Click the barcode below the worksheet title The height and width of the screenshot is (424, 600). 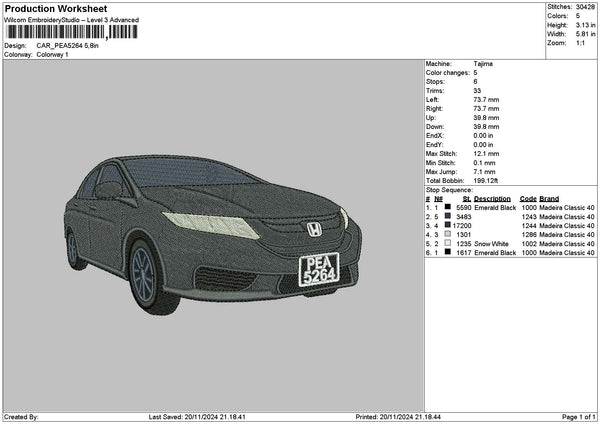click(x=70, y=33)
